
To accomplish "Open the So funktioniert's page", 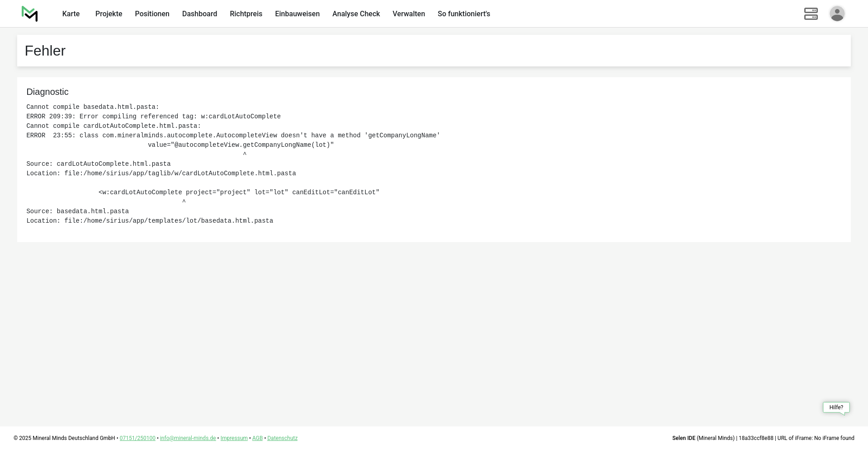I will pos(463,14).
